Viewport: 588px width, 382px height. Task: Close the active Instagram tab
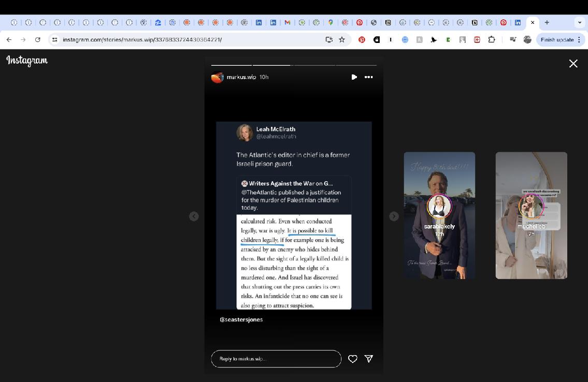click(x=533, y=22)
